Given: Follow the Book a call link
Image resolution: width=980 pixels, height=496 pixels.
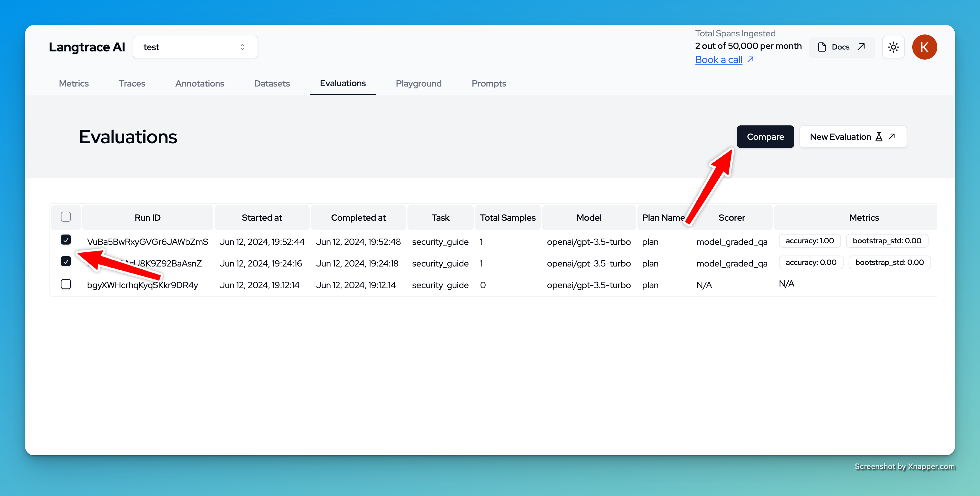Looking at the screenshot, I should 718,60.
